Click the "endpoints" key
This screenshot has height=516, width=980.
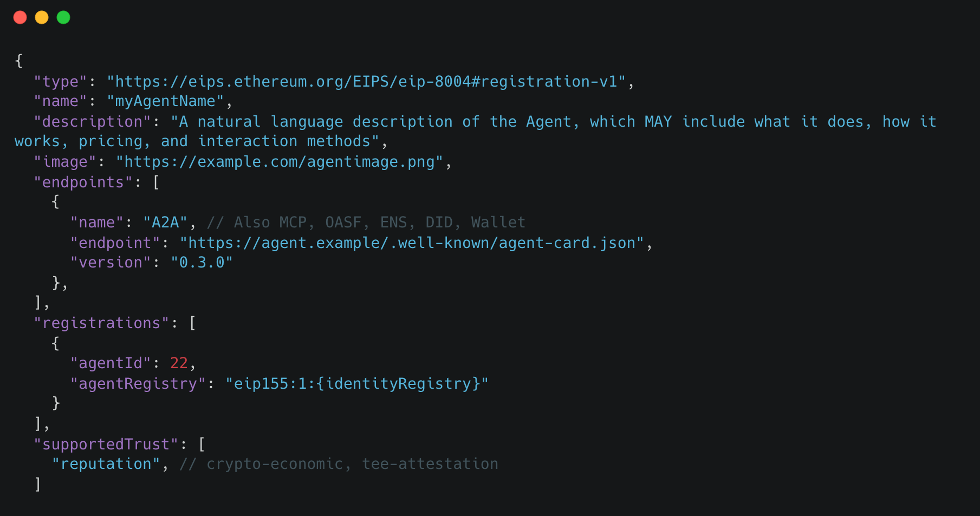pyautogui.click(x=83, y=182)
